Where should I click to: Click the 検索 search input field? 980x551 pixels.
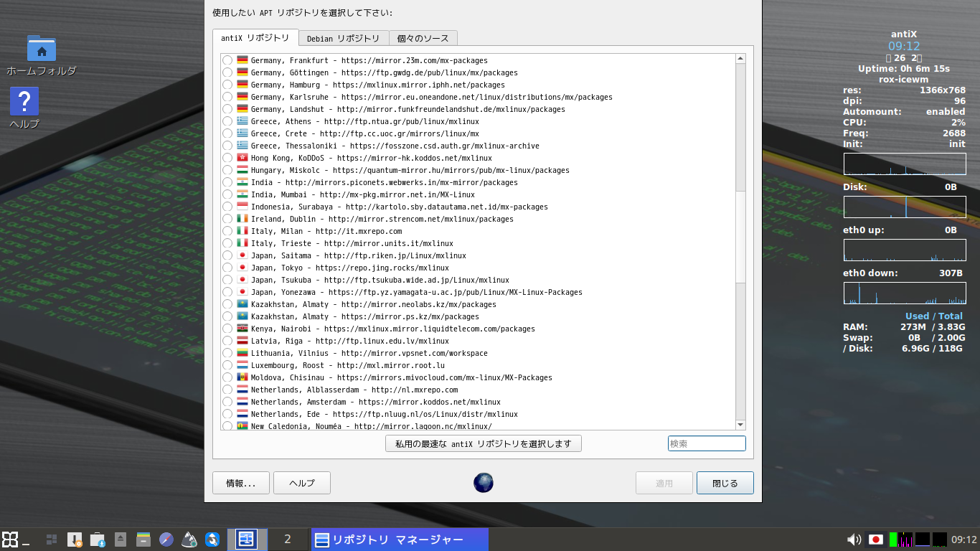[x=707, y=443]
